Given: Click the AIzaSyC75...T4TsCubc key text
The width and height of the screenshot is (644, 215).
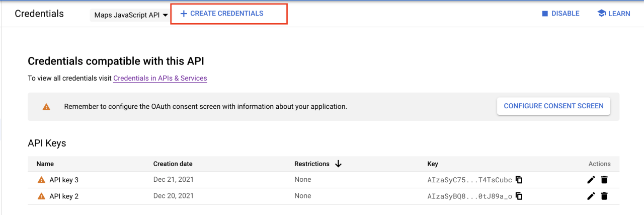Looking at the screenshot, I should tap(469, 180).
